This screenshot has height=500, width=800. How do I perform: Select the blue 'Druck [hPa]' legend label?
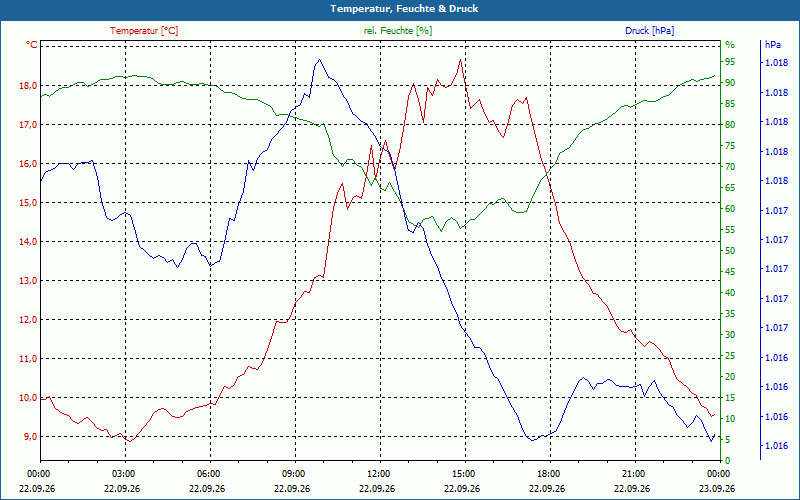point(649,31)
